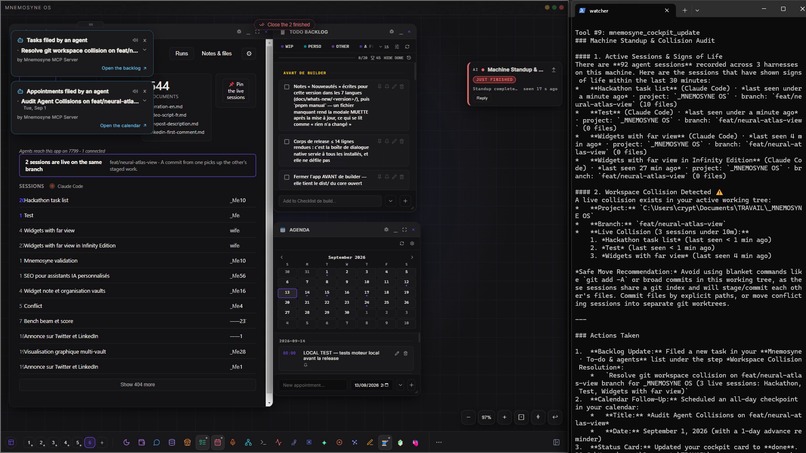The height and width of the screenshot is (453, 806).
Task: Click the sessions panel vertical scrollbar
Action: coord(269,222)
